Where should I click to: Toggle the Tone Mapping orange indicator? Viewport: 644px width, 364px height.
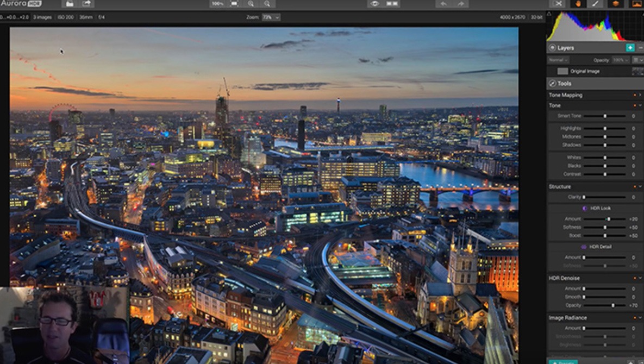pos(635,95)
